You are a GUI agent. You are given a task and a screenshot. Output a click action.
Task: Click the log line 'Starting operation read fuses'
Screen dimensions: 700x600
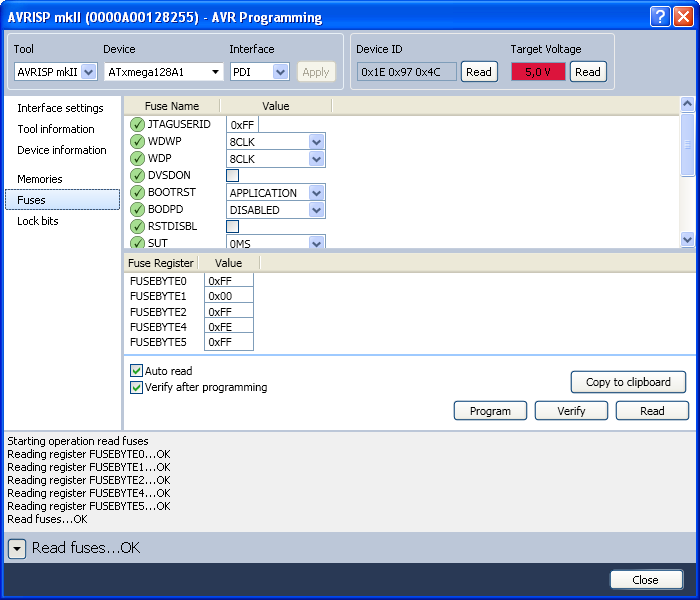pyautogui.click(x=78, y=441)
